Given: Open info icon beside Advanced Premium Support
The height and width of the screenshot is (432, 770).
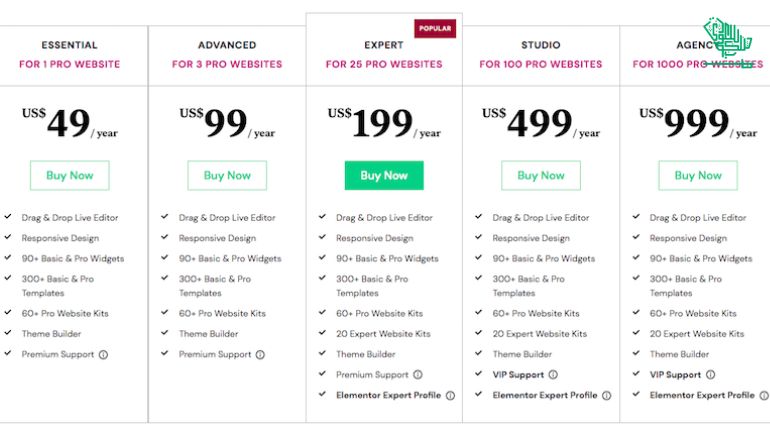Looking at the screenshot, I should 260,354.
